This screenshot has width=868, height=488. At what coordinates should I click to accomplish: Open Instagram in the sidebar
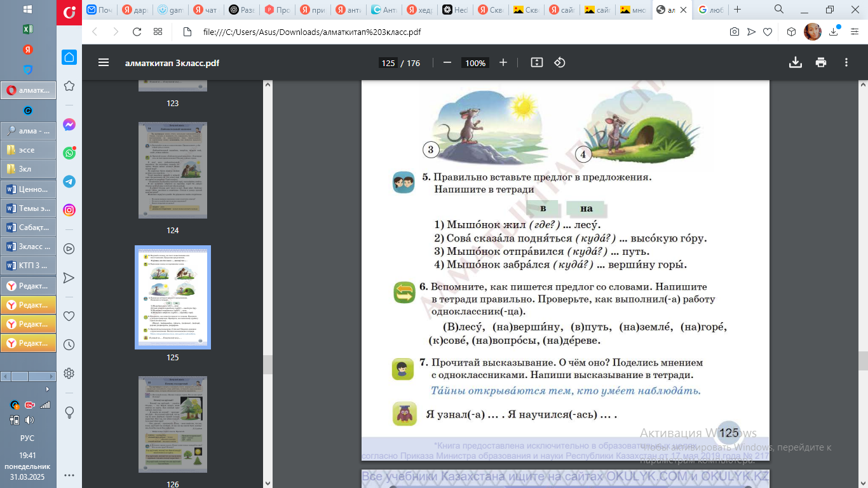coord(69,210)
